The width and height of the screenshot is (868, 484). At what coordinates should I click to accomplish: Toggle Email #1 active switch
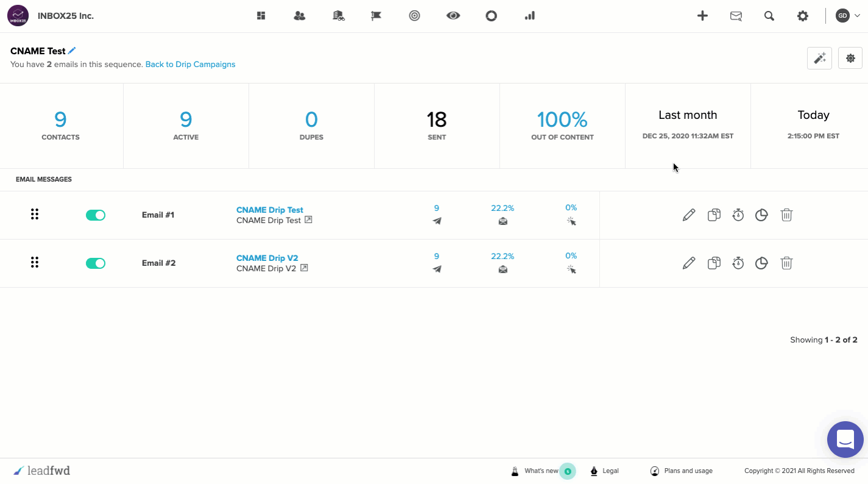tap(96, 215)
